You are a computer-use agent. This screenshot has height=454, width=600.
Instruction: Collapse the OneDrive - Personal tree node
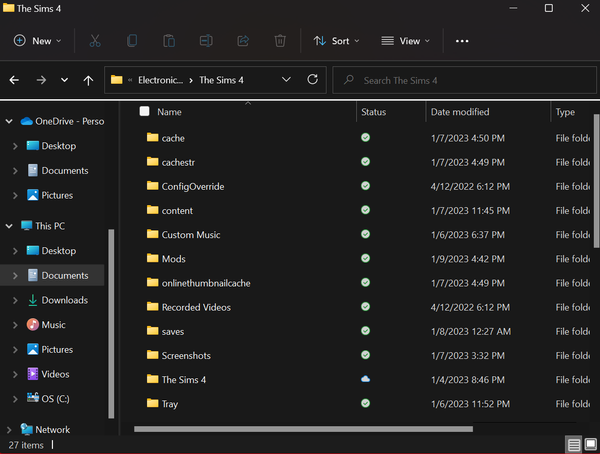(9, 121)
